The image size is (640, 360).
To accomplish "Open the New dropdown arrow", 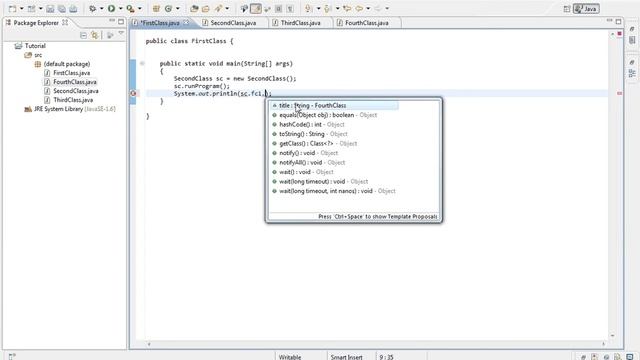I will (x=21, y=9).
